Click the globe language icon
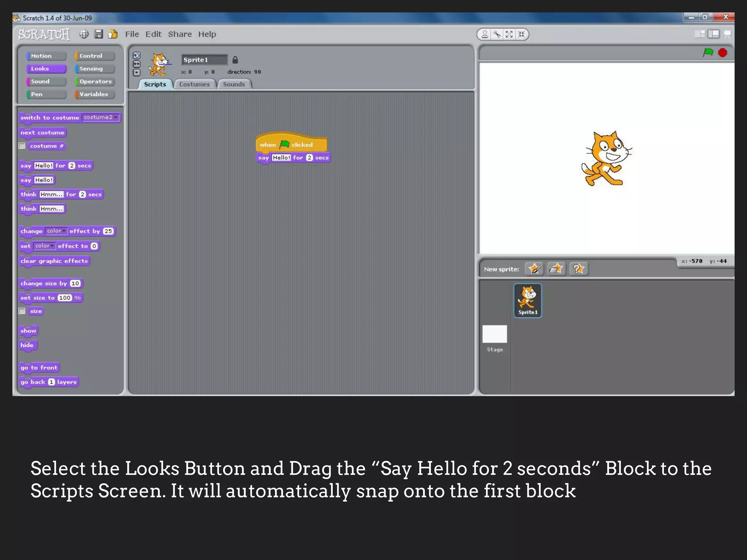Viewport: 747px width, 560px height. point(84,34)
